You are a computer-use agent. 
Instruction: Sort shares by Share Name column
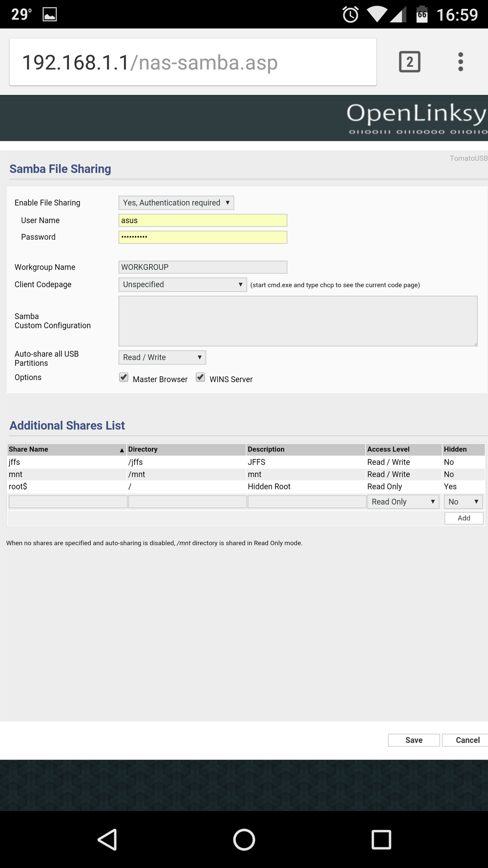coord(66,449)
